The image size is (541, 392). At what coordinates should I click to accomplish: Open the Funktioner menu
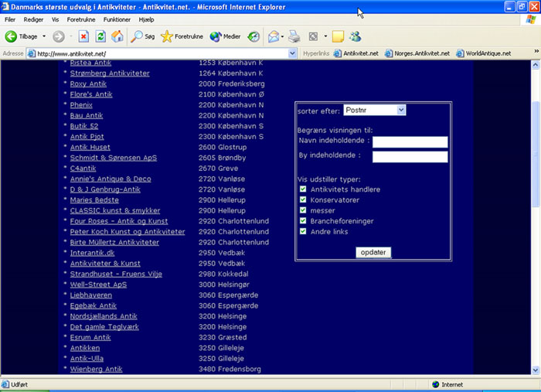(x=117, y=19)
